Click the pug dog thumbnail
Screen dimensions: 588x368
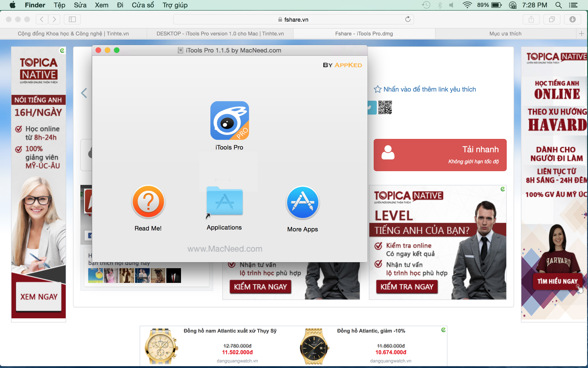point(158,275)
